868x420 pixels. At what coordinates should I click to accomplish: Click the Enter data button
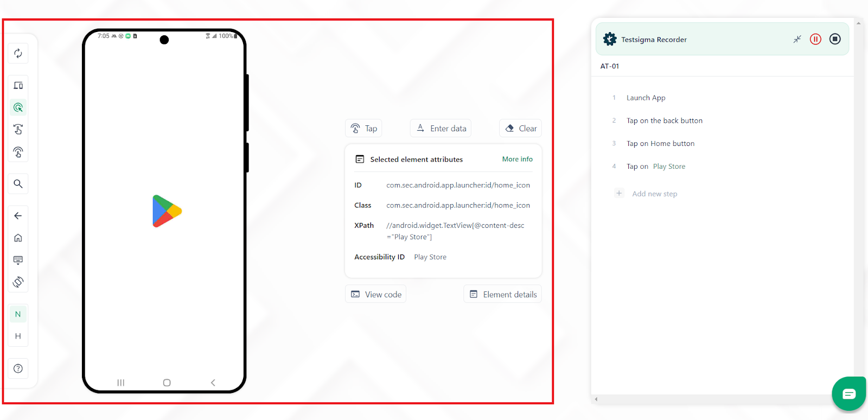[x=441, y=128]
